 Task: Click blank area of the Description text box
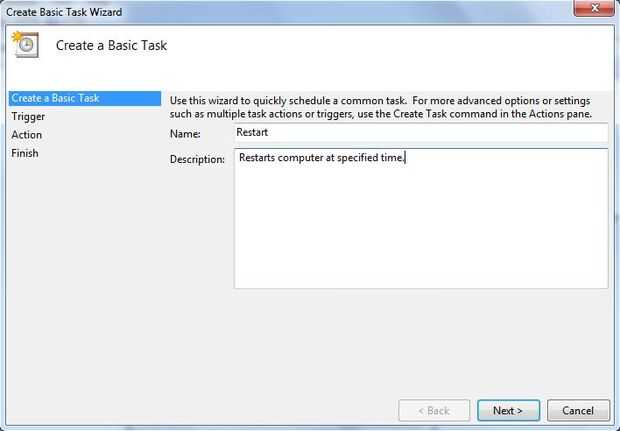[421, 229]
